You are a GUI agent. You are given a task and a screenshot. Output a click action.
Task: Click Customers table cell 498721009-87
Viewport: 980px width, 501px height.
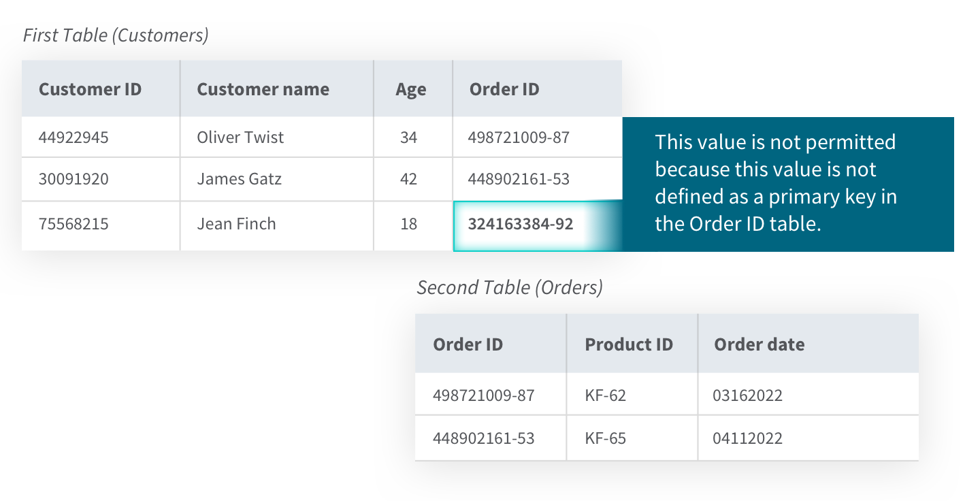pos(538,138)
